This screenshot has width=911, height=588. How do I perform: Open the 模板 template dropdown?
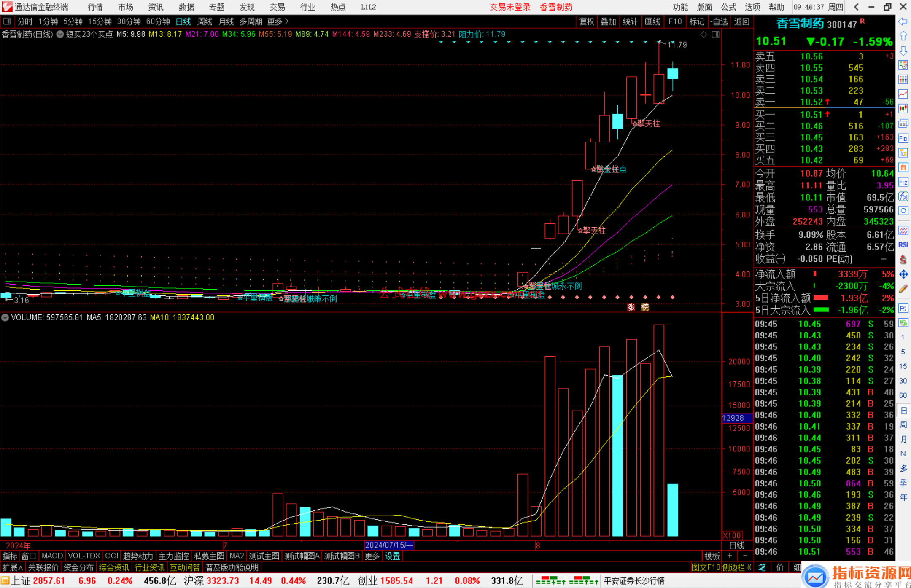(x=712, y=556)
